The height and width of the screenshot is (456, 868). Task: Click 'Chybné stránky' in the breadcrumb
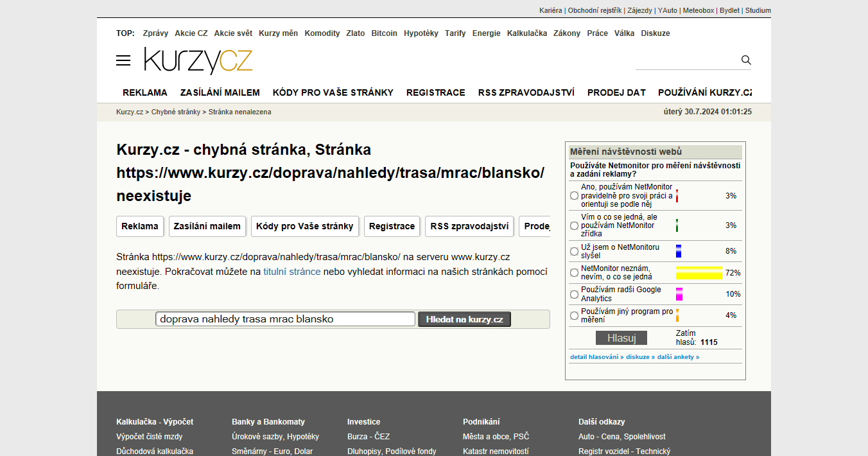point(176,112)
